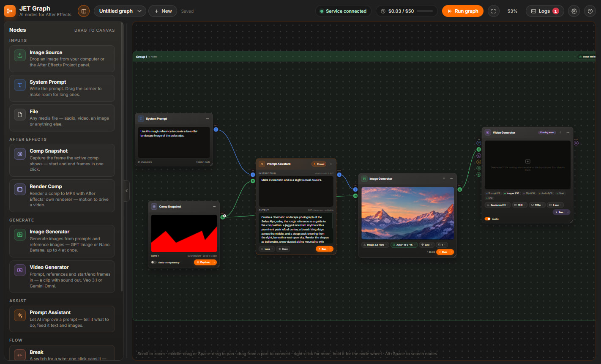The width and height of the screenshot is (601, 364).
Task: Open the Luna model dropdown in Prompt Assistant
Action: click(266, 249)
